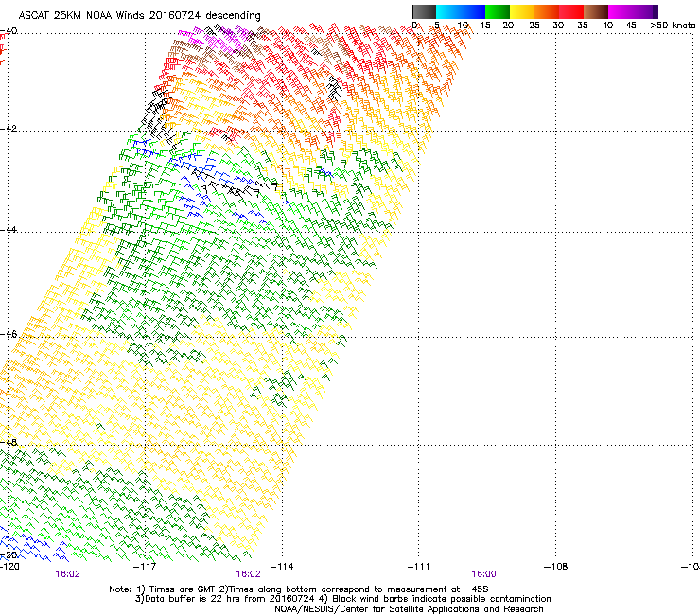
Task: Click the green 15-20 knots legend swatch
Action: 498,11
